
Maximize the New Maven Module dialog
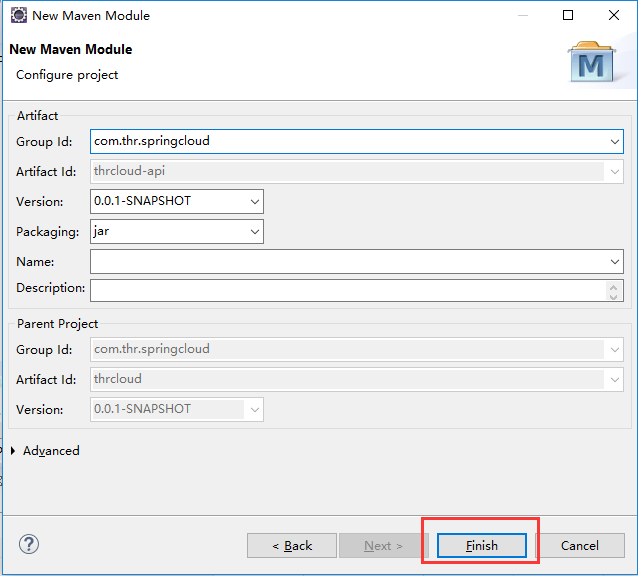pyautogui.click(x=568, y=15)
